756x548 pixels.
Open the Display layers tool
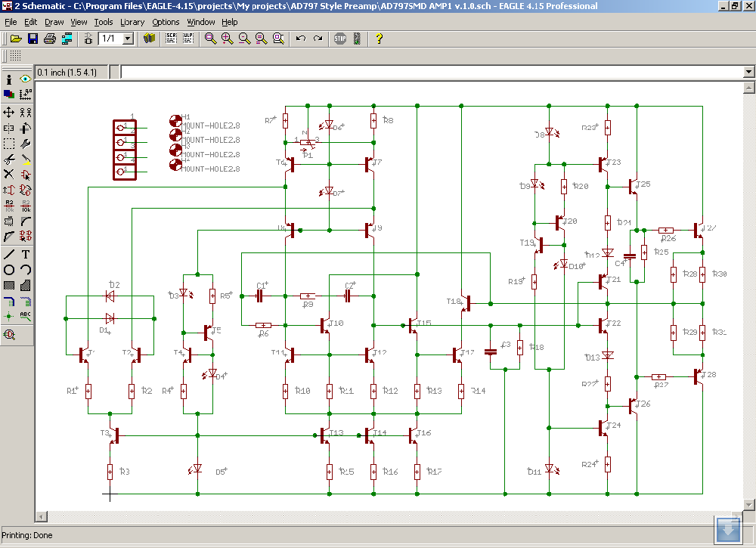(8, 94)
